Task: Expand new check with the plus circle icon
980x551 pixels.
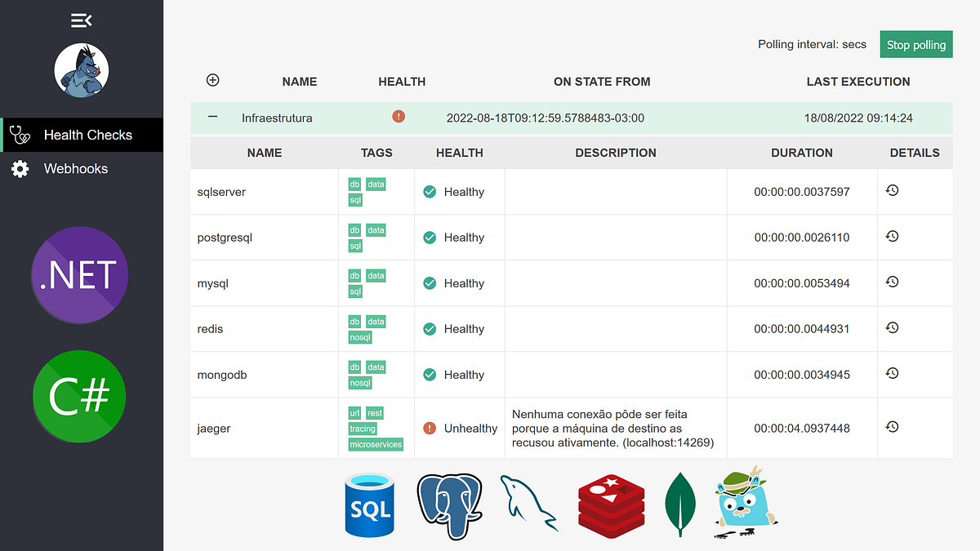Action: [212, 80]
